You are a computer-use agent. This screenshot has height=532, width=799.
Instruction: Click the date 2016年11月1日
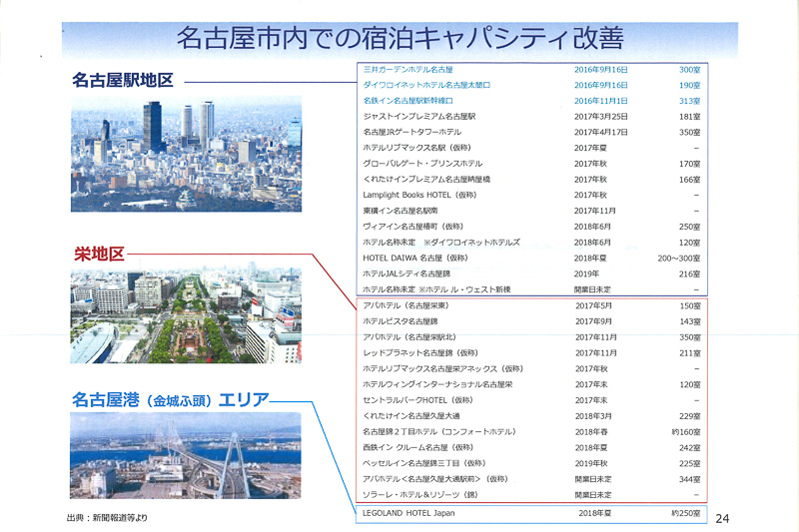click(x=601, y=101)
